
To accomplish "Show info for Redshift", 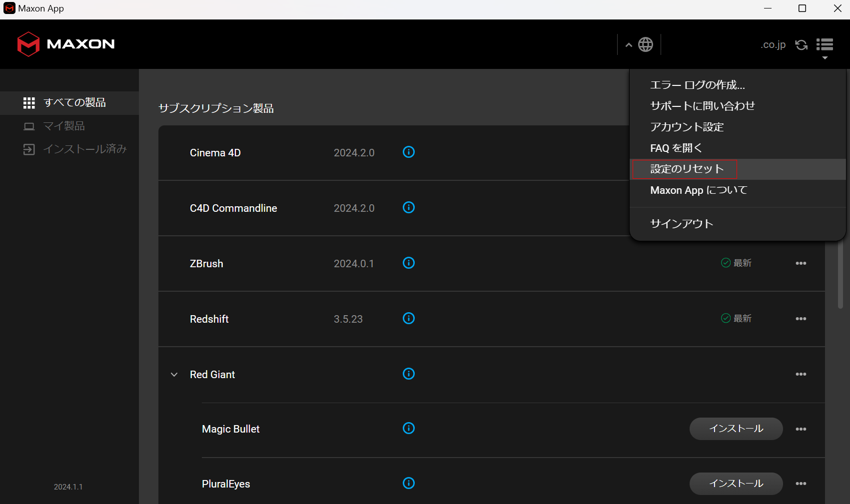I will [x=409, y=318].
